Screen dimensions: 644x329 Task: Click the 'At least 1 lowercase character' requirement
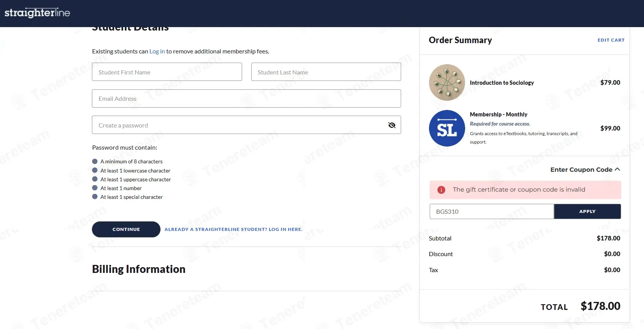(135, 171)
